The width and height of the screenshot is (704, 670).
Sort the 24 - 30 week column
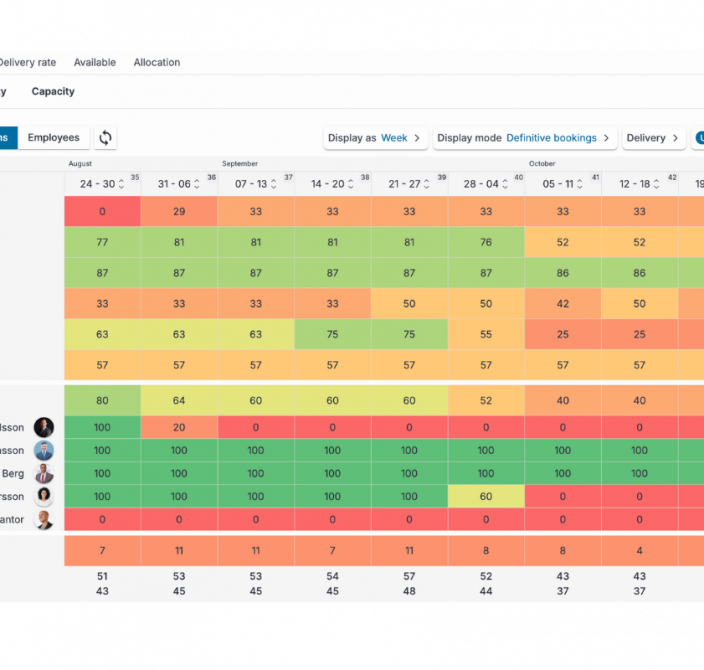pyautogui.click(x=121, y=184)
